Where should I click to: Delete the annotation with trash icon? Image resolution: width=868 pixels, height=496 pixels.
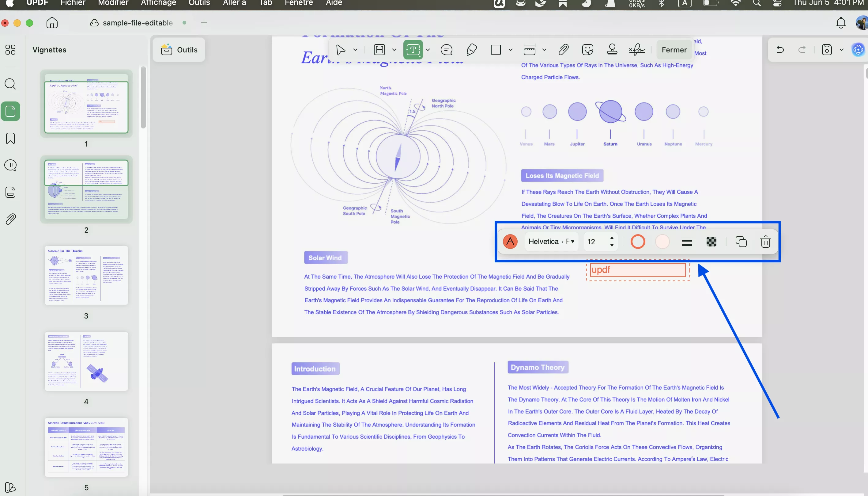765,242
